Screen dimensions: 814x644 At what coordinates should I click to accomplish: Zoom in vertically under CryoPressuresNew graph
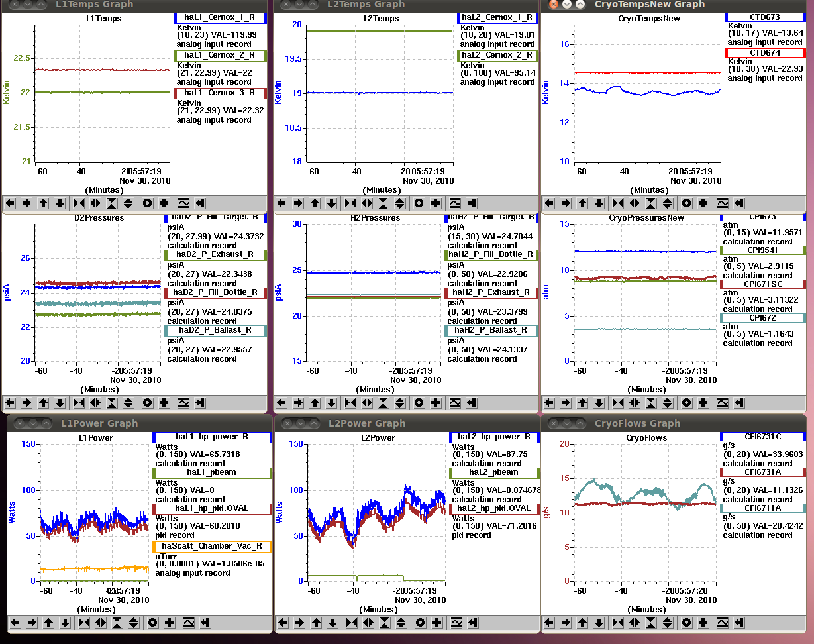pyautogui.click(x=651, y=402)
